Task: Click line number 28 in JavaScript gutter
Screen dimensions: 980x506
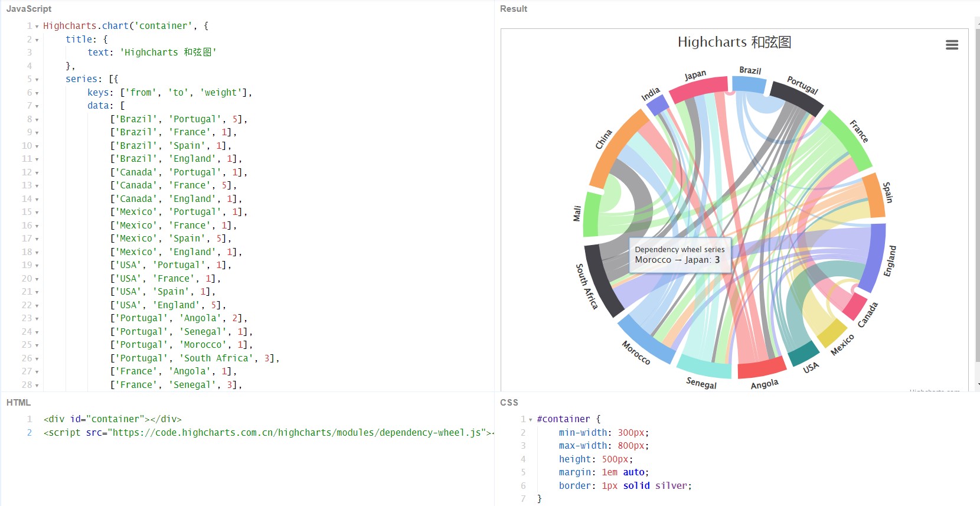Action: [27, 385]
